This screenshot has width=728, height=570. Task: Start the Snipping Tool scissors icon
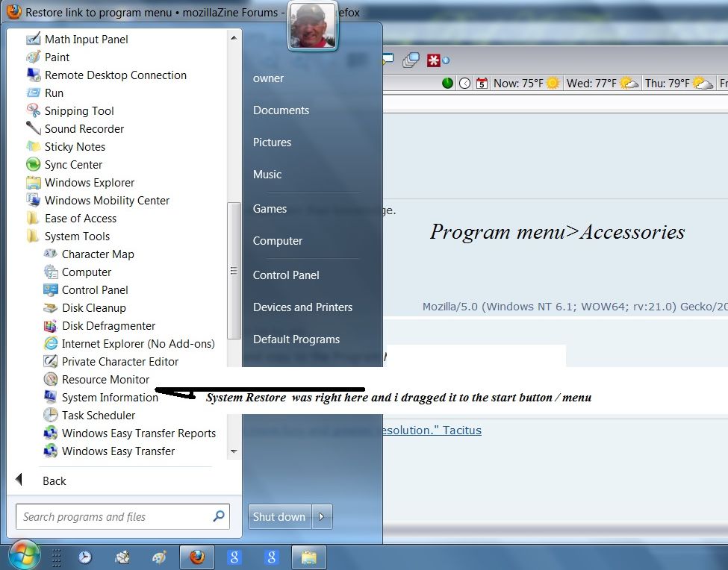pyautogui.click(x=34, y=111)
